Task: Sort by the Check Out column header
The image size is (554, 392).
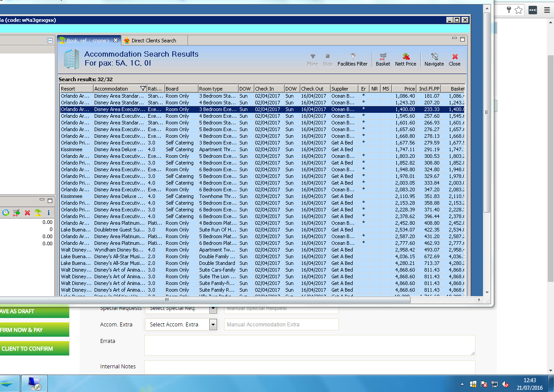Action: point(315,89)
